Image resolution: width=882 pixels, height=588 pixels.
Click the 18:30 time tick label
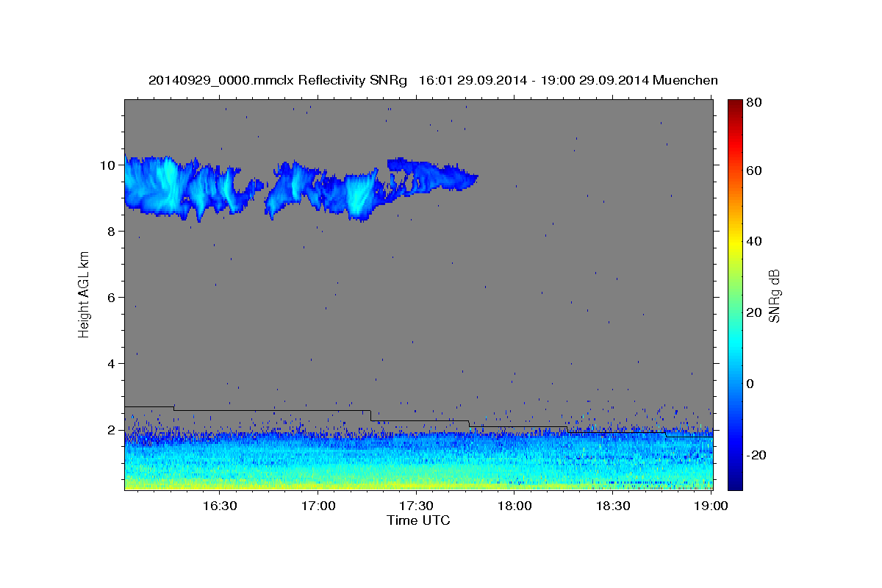tap(613, 506)
